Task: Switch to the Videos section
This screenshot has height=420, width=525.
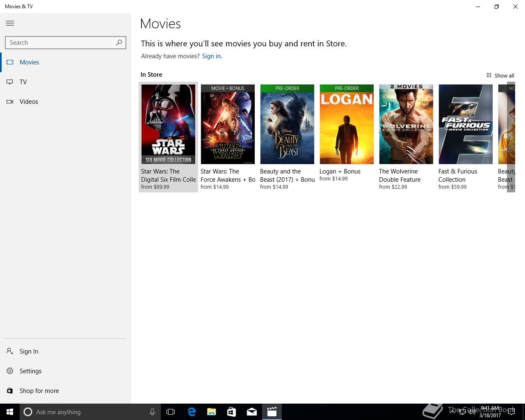Action: click(x=29, y=102)
